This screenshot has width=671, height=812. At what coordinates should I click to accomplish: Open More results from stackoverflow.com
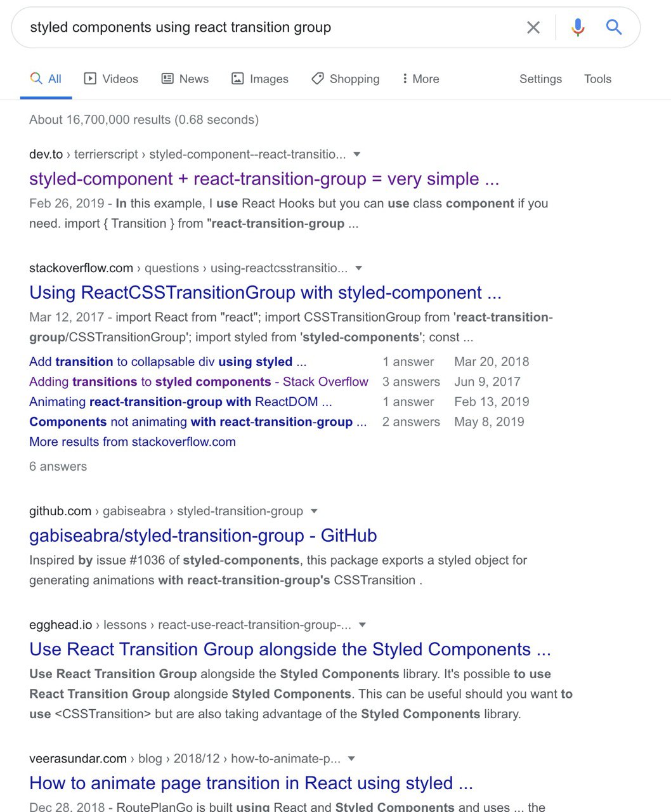[132, 442]
